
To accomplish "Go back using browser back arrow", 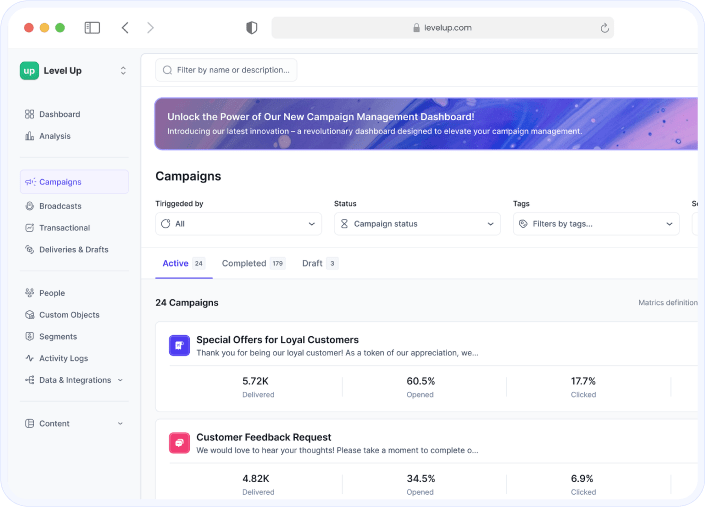I will [125, 28].
